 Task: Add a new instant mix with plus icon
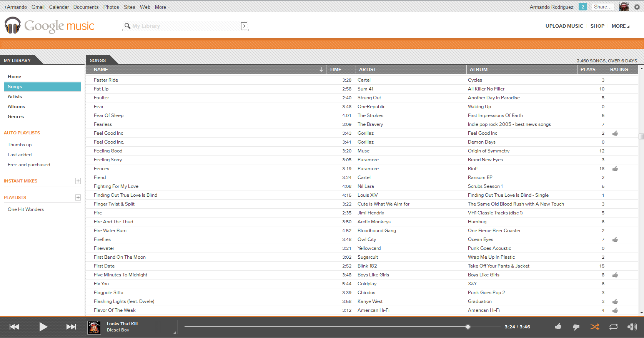pos(78,181)
